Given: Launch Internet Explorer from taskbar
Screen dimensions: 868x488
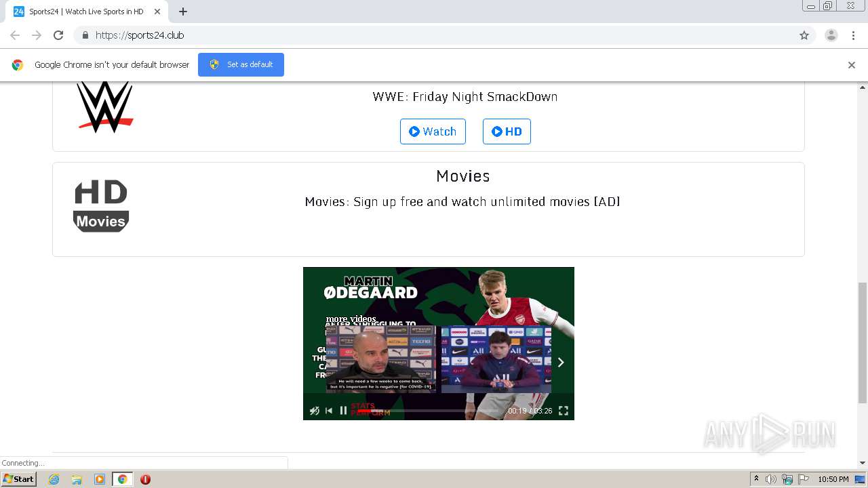Looking at the screenshot, I should tap(54, 479).
